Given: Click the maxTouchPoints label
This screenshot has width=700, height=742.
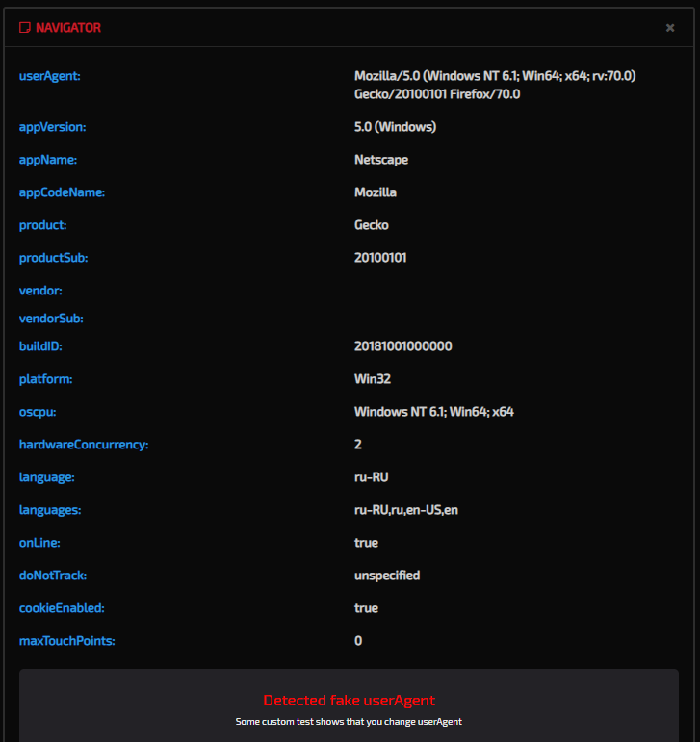Looking at the screenshot, I should tap(66, 641).
